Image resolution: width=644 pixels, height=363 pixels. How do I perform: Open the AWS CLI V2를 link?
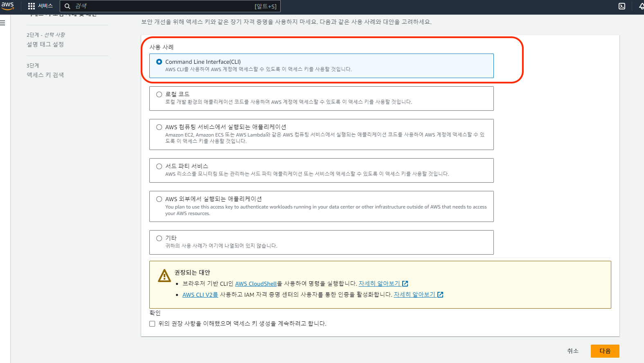click(x=200, y=295)
